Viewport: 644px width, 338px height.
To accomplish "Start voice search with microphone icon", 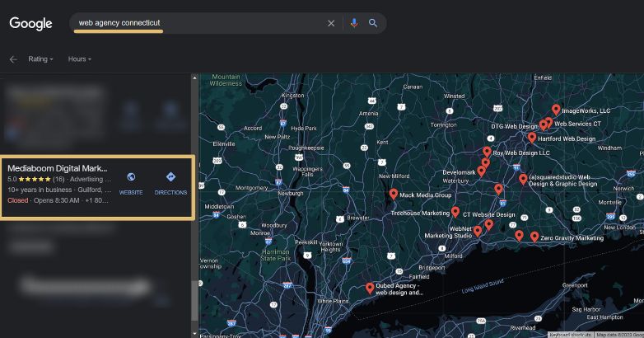I will 354,23.
